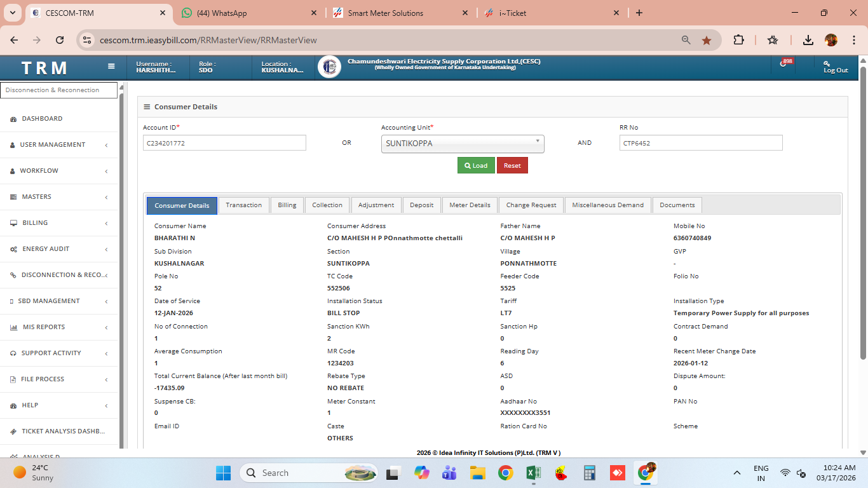Image resolution: width=868 pixels, height=488 pixels.
Task: Click the Workflow sidebar icon
Action: [13, 171]
